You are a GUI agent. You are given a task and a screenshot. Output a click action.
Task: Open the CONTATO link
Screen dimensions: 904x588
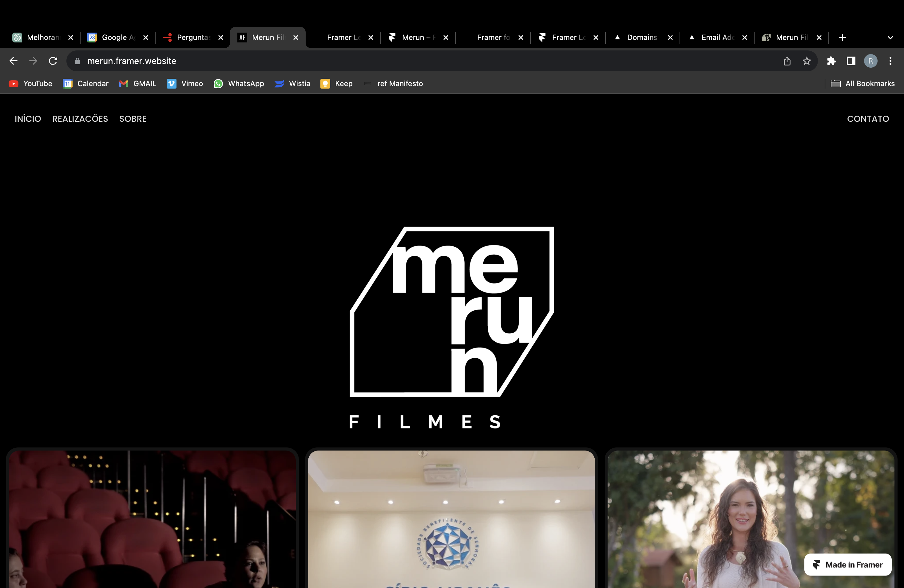(868, 119)
